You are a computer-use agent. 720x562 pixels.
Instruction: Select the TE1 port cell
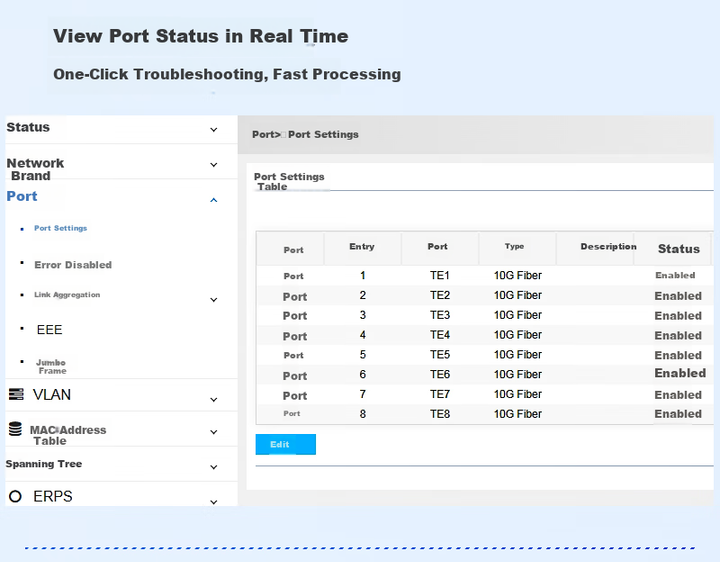click(x=439, y=275)
